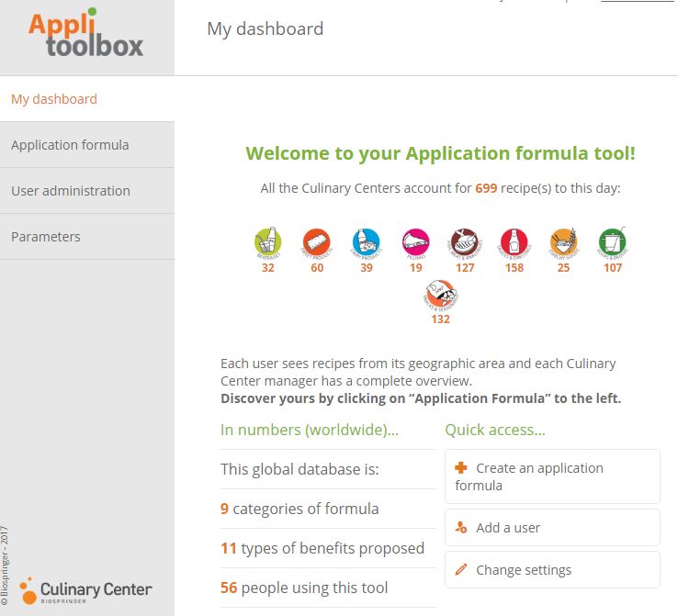
Task: Click the count 60 under Sweet Products
Action: [x=317, y=268]
